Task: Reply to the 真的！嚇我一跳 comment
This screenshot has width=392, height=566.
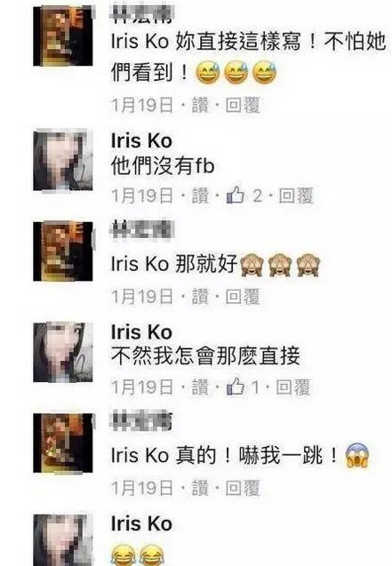Action: tap(243, 489)
